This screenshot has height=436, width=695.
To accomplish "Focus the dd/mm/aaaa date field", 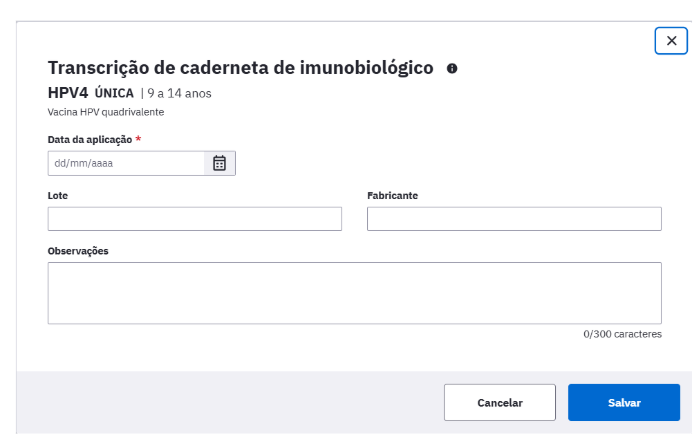I will pyautogui.click(x=126, y=163).
